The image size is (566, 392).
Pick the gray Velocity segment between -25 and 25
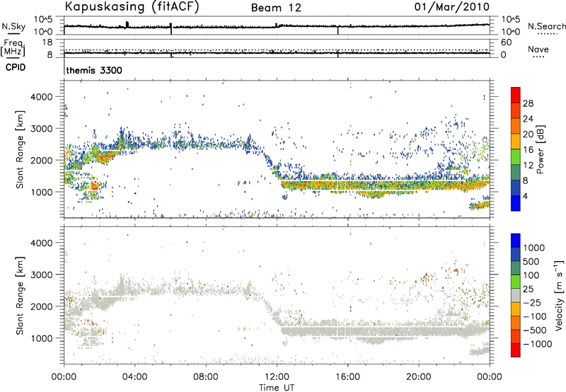[516, 295]
